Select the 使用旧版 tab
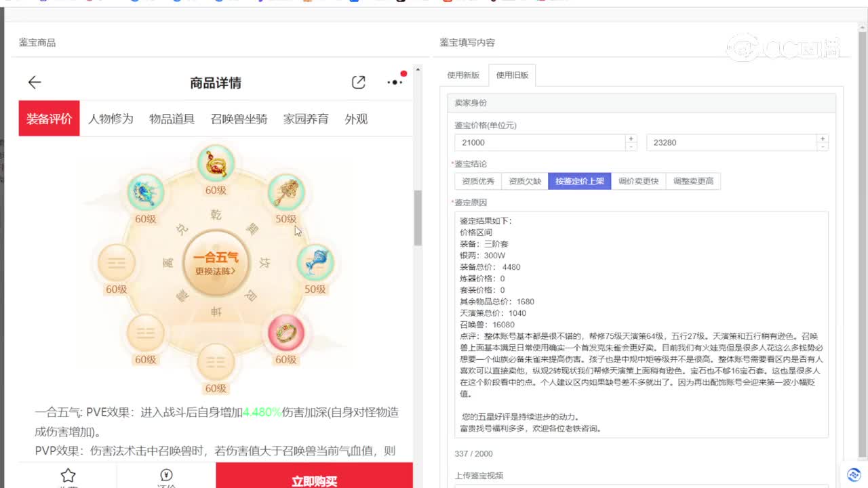The width and height of the screenshot is (868, 488). [x=512, y=75]
